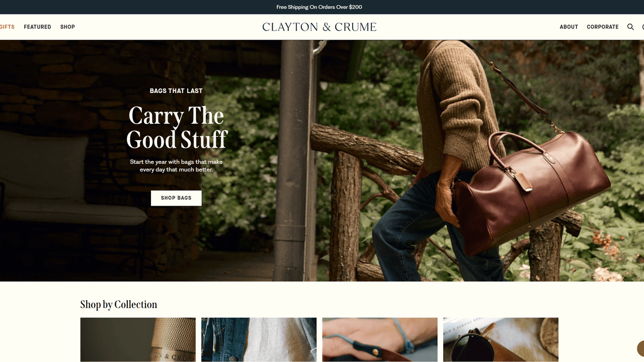Image resolution: width=644 pixels, height=362 pixels.
Task: Open the bracelet on wrist collection thumbnail
Action: pos(380,340)
